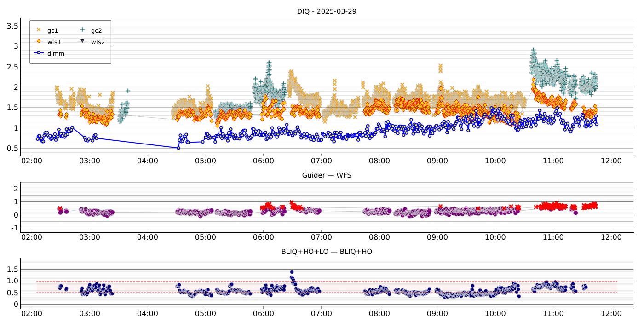Click the 1.5 y-axis label on BLIQ plot
Screen dimensions: 644x322
pyautogui.click(x=12, y=269)
